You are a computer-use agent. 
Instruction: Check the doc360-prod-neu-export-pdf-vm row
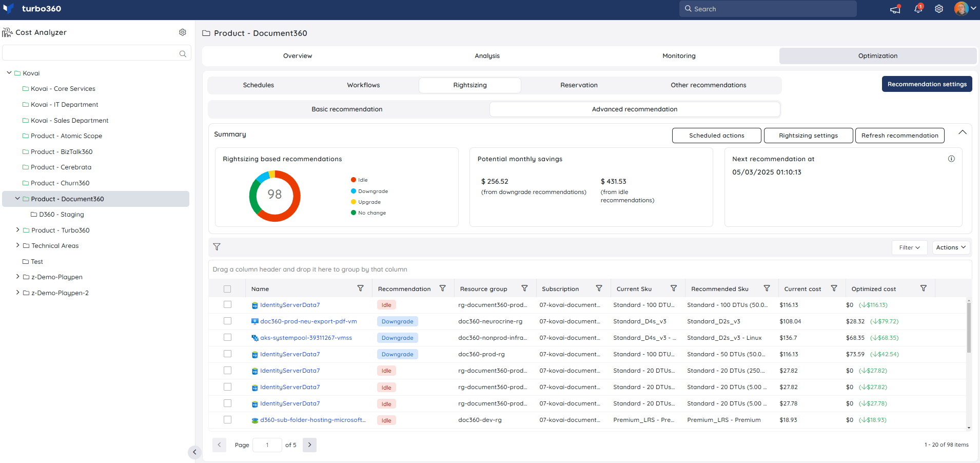pos(227,321)
